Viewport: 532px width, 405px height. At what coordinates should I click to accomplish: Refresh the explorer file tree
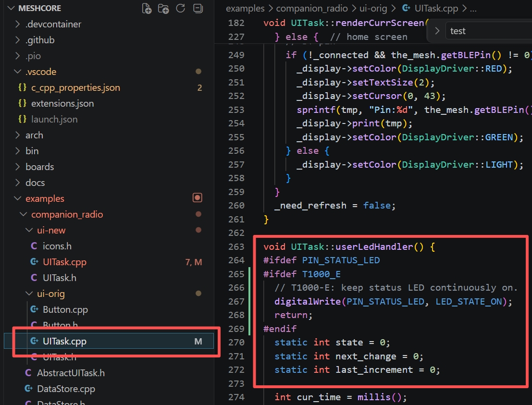(181, 8)
